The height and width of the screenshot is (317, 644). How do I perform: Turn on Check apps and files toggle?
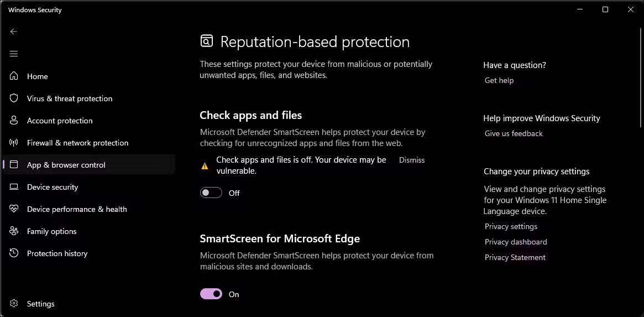point(211,193)
